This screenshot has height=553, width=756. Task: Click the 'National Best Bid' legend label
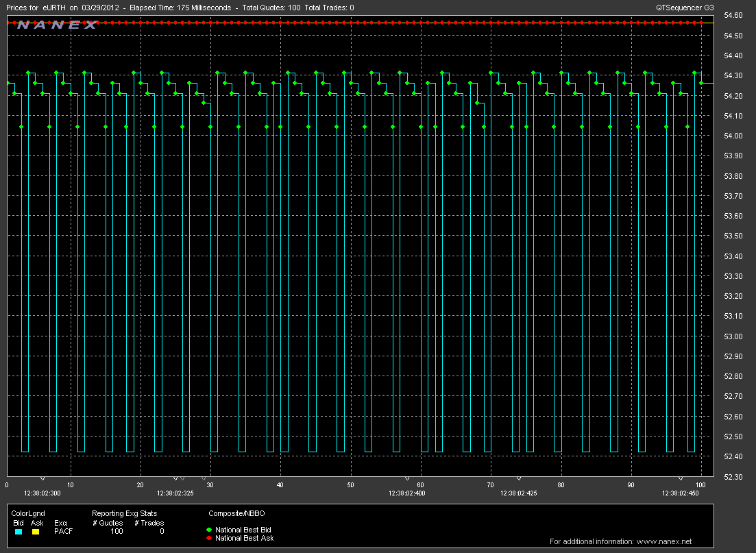(243, 530)
